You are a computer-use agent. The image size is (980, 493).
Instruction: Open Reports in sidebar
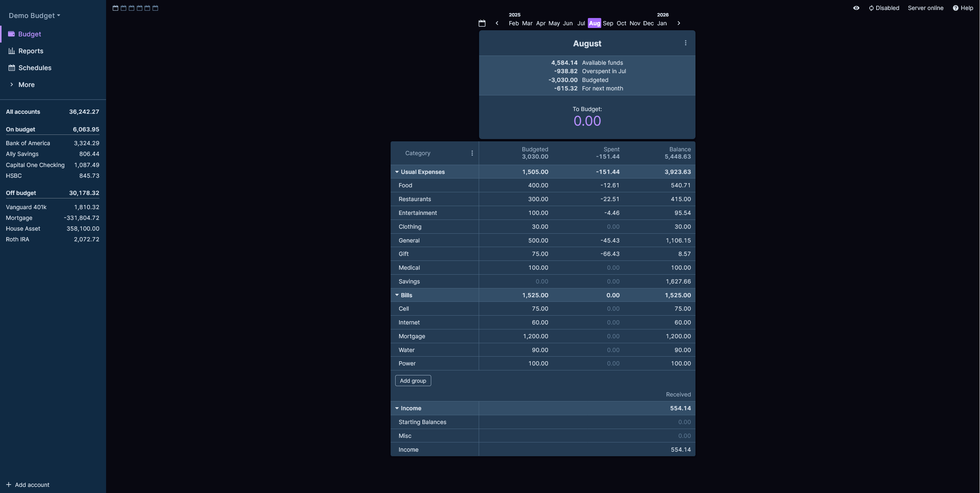(31, 51)
